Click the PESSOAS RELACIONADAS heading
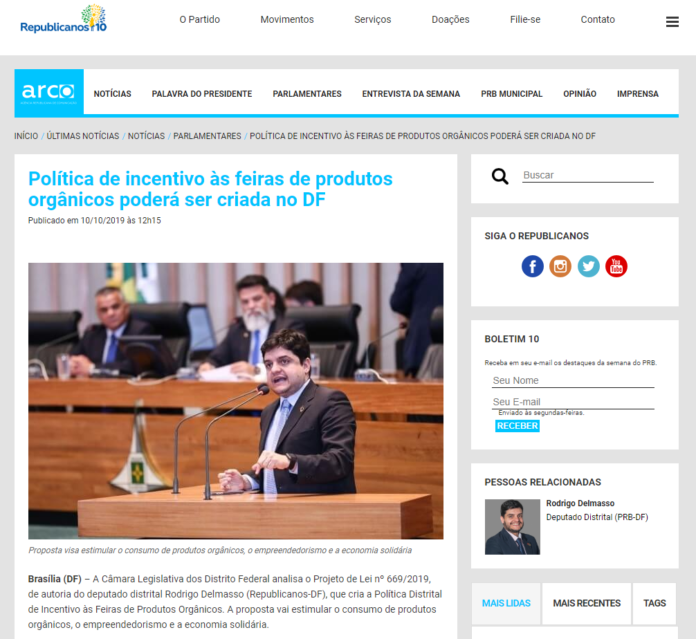This screenshot has width=696, height=639. pos(543,482)
